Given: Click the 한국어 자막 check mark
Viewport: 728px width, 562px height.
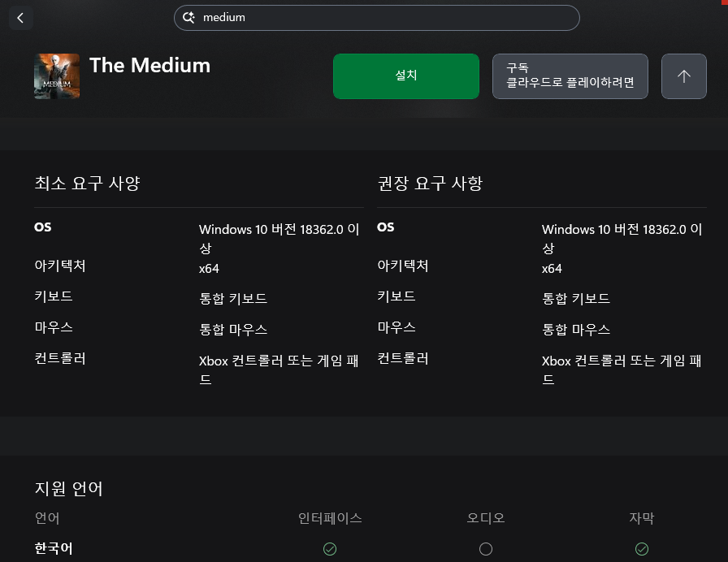Looking at the screenshot, I should 642,549.
